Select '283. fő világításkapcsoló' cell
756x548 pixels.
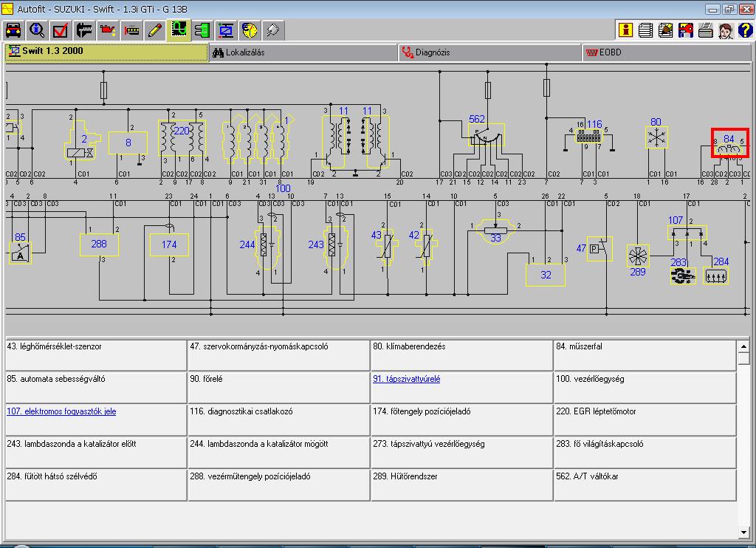[x=645, y=453]
